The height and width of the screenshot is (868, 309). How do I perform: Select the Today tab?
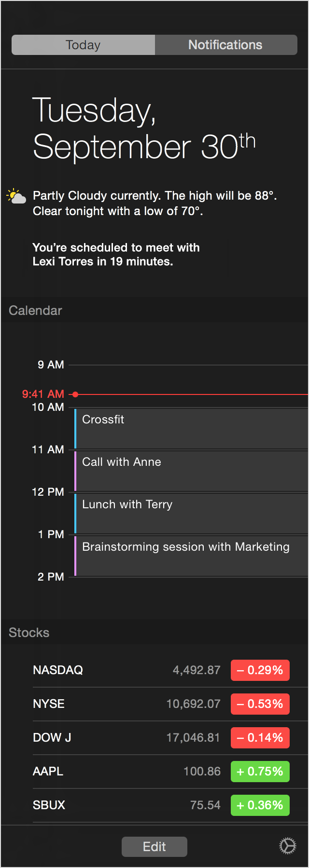pyautogui.click(x=83, y=45)
